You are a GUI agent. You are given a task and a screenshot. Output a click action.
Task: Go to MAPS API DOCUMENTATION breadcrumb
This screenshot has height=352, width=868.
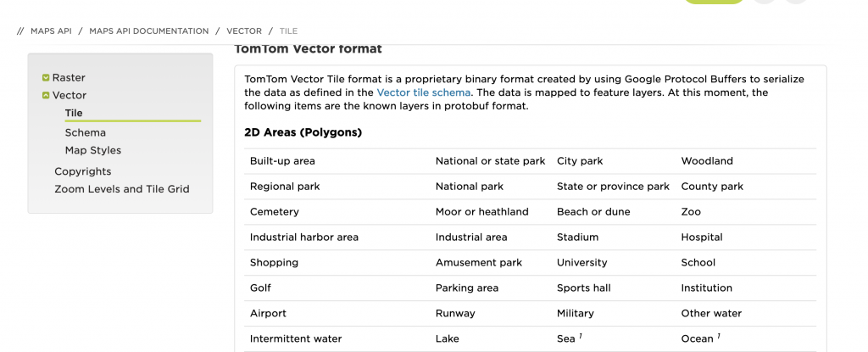point(148,31)
